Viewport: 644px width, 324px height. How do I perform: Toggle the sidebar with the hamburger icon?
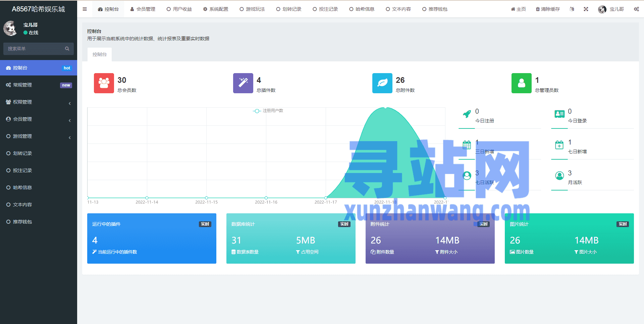tap(85, 9)
